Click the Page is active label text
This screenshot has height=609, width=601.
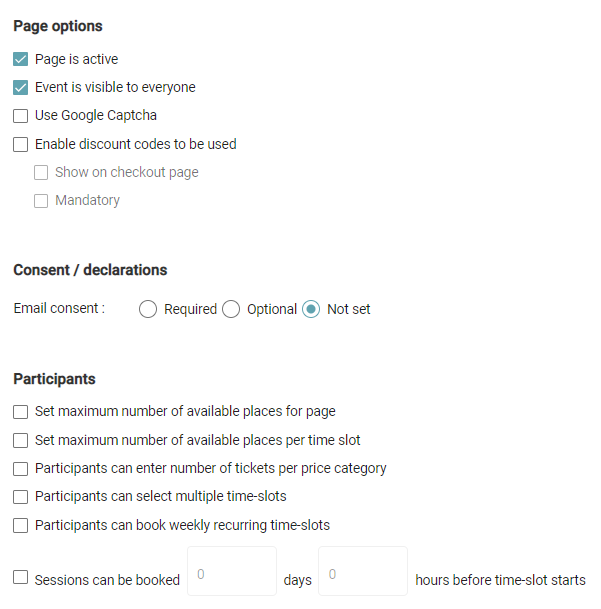pyautogui.click(x=76, y=59)
